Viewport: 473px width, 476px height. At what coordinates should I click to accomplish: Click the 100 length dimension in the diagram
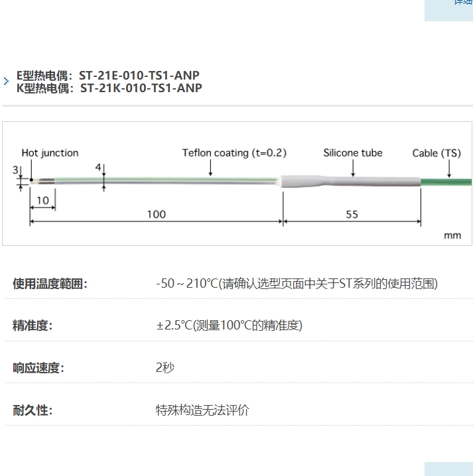157,214
